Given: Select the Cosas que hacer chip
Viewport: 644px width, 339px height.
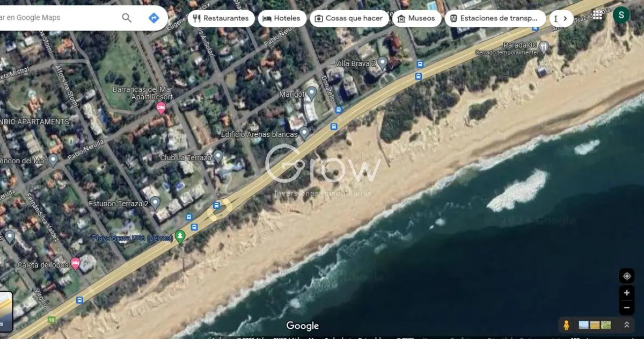Looking at the screenshot, I should click(x=349, y=18).
